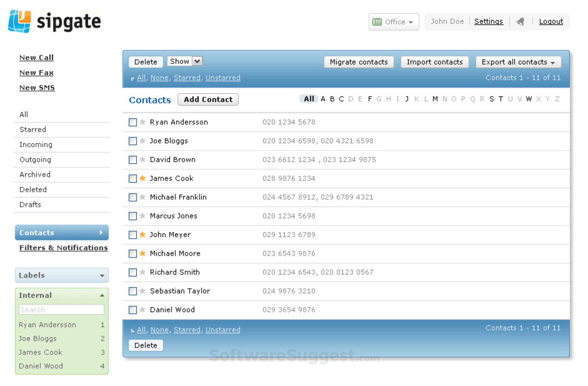Expand the Show dropdown
This screenshot has height=386, width=588.
(x=197, y=61)
